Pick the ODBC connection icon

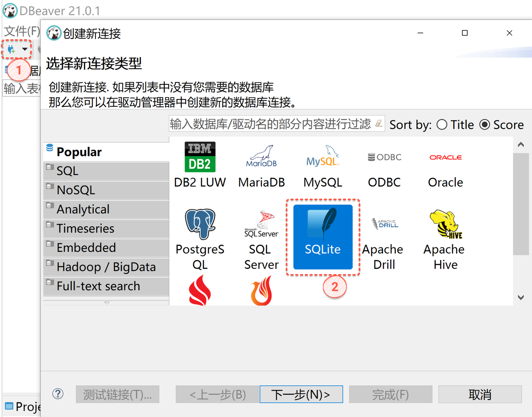coord(384,157)
